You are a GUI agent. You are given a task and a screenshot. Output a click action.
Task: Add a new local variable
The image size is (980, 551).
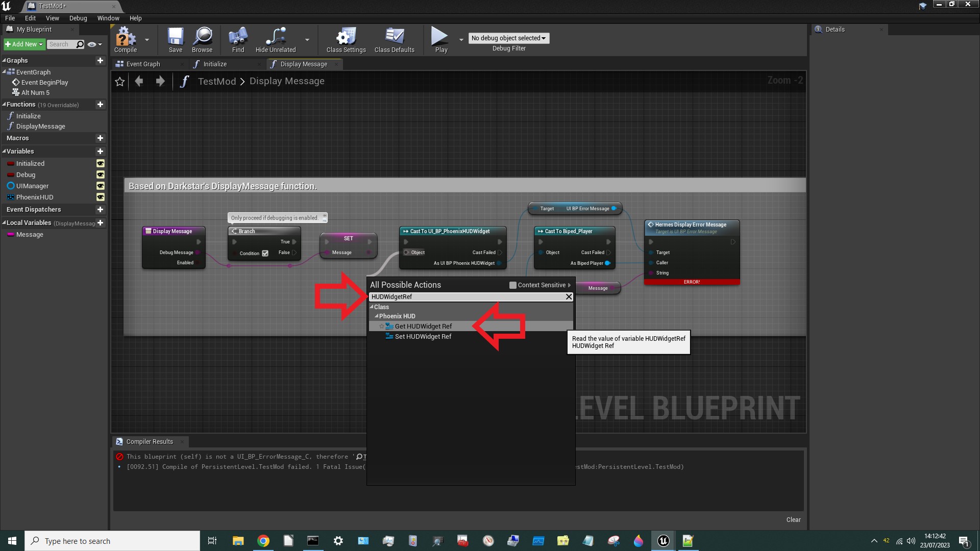(100, 223)
